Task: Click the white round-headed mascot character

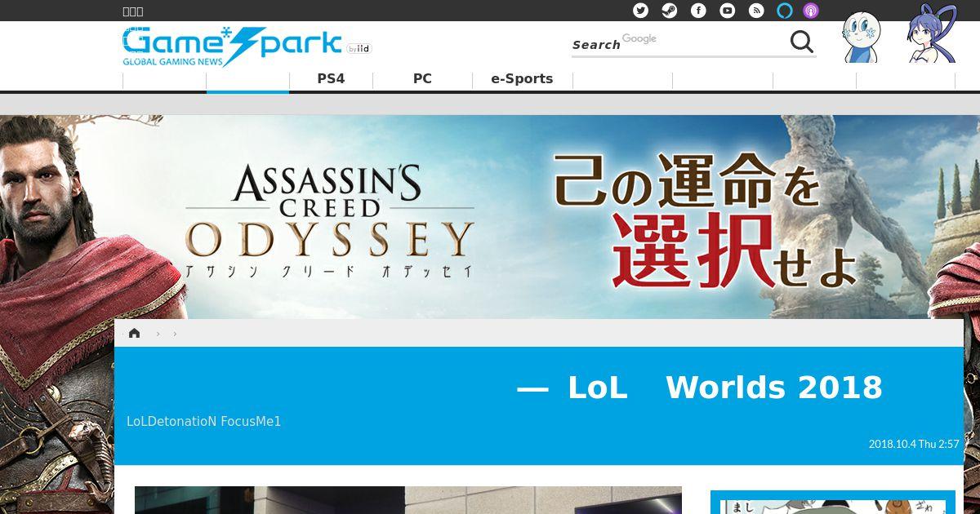Action: pos(861,37)
